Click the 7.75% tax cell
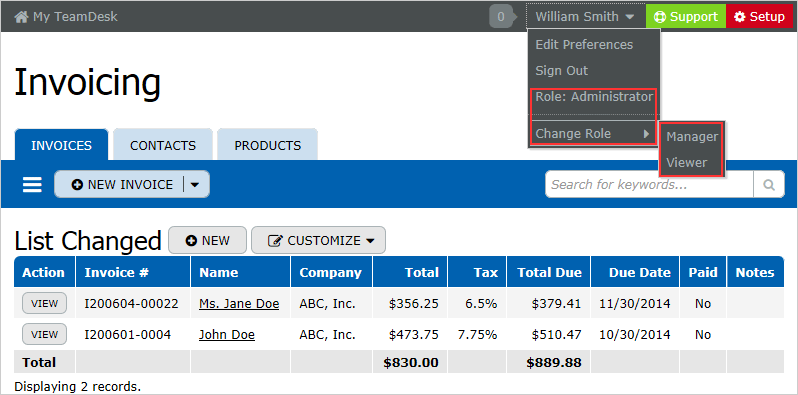The width and height of the screenshot is (798, 395). pos(477,335)
